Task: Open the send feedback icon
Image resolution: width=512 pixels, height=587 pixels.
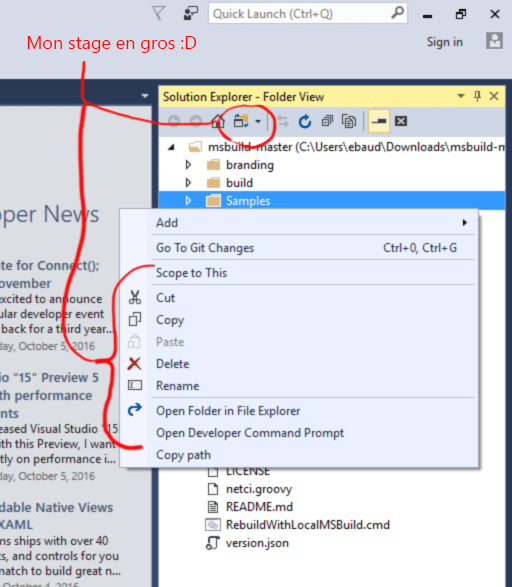Action: pos(191,13)
